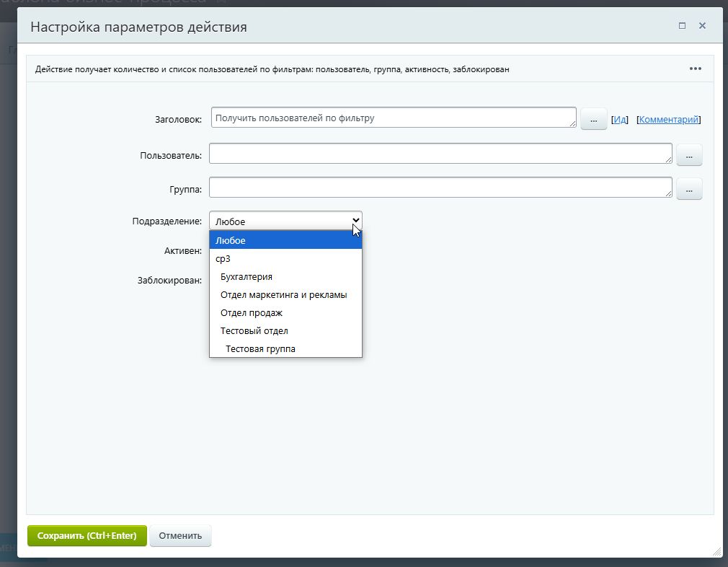Pick Тестовый отдел from the list
The height and width of the screenshot is (567, 728).
[x=285, y=331]
